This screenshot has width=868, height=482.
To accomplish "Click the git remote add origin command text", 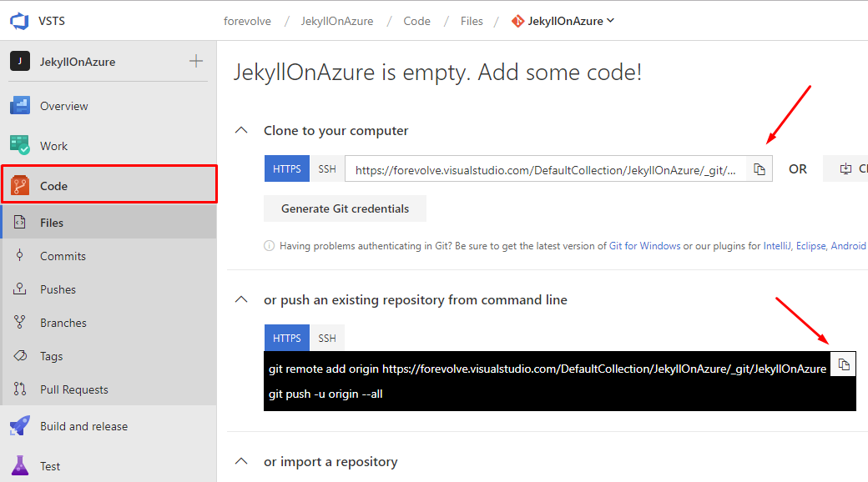I will (547, 369).
